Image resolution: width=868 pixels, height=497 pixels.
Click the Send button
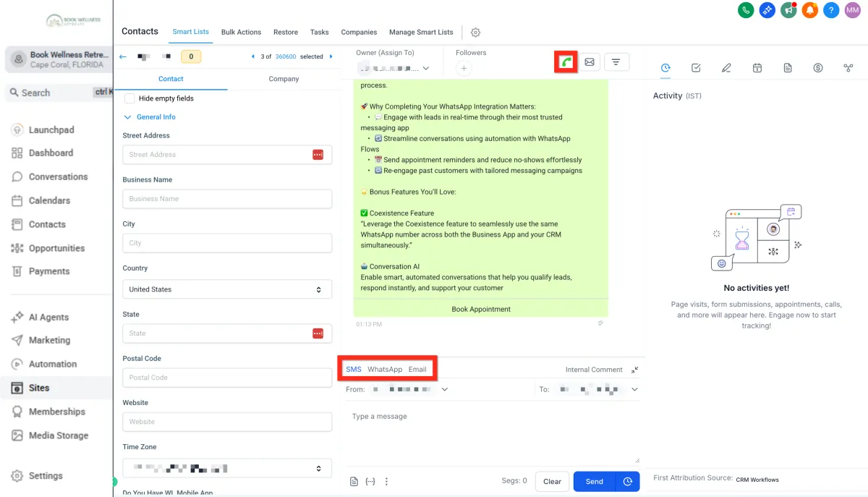click(x=595, y=482)
